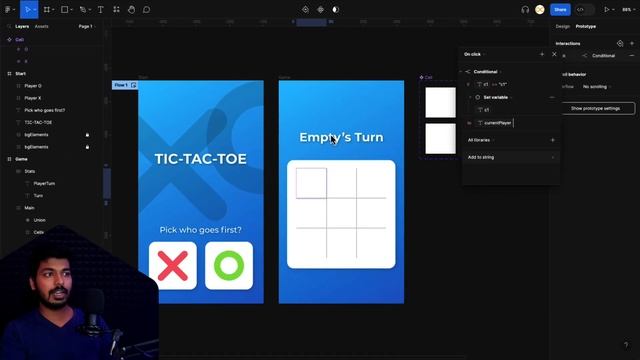Remove the Conditional interaction with minus icon

coord(632,56)
